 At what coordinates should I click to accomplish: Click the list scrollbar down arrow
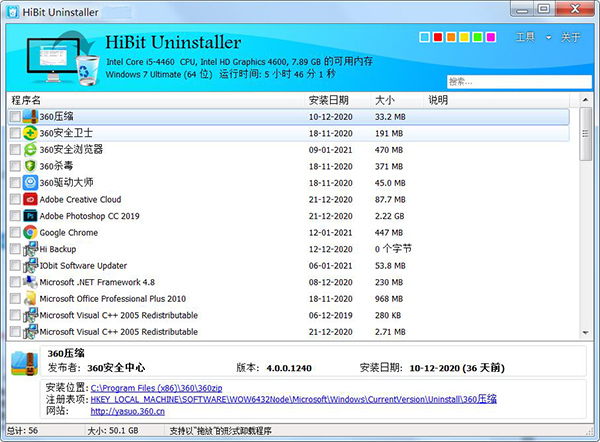click(585, 333)
